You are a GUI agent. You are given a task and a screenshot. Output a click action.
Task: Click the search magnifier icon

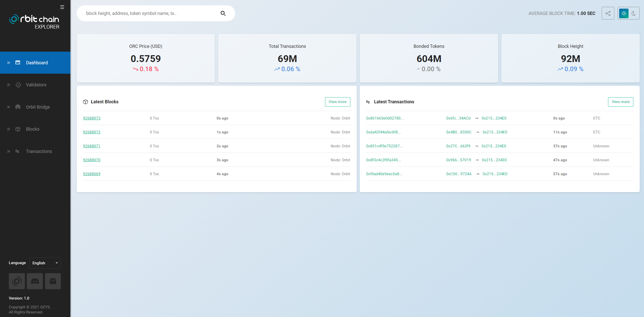point(223,13)
